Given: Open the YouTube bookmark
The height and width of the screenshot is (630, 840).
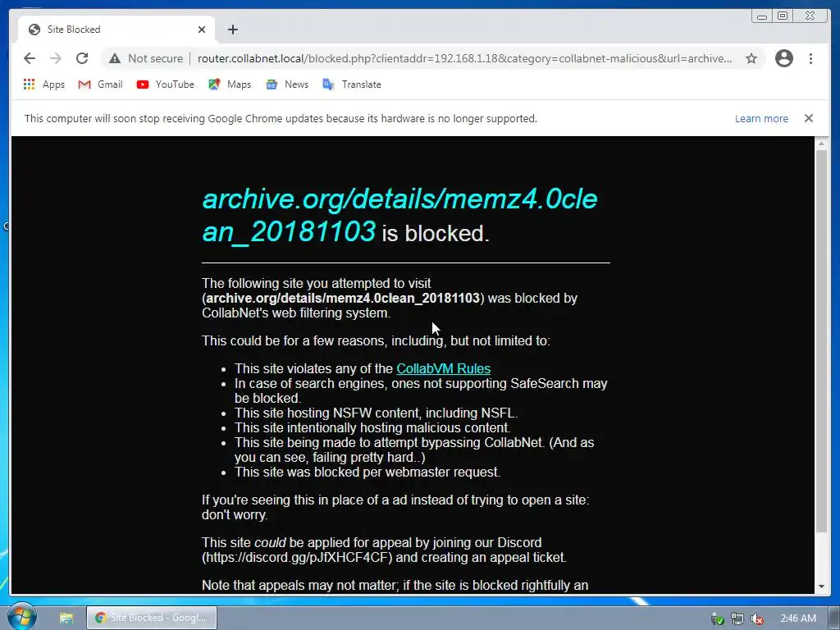Looking at the screenshot, I should [165, 84].
